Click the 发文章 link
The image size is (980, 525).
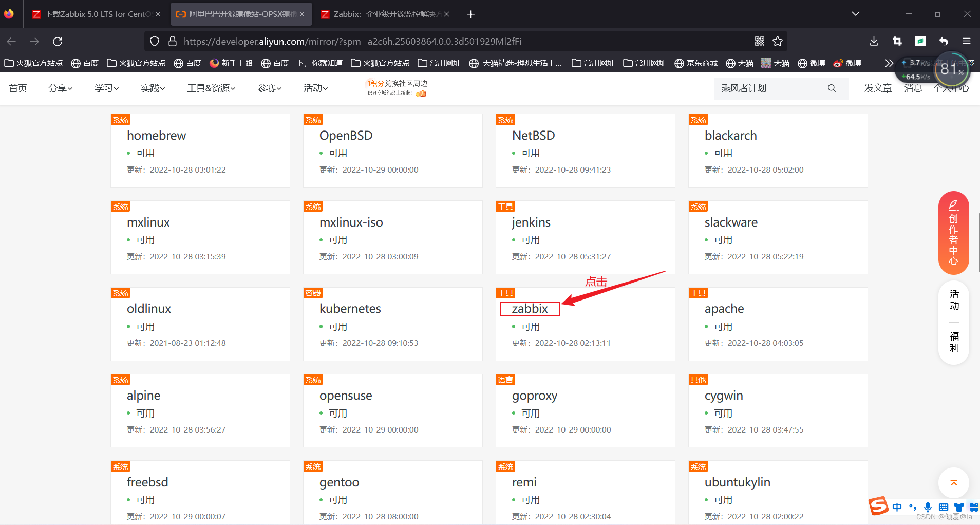pyautogui.click(x=878, y=88)
